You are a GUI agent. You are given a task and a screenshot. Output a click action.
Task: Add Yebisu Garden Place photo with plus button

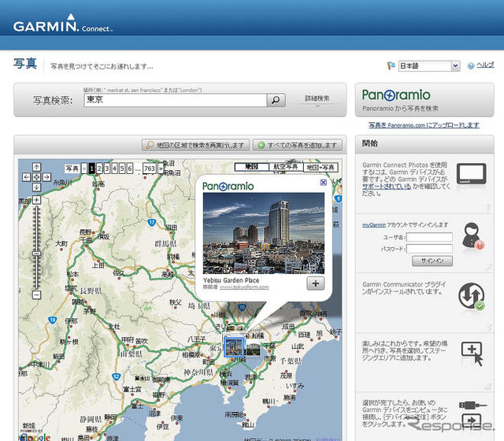tap(315, 283)
